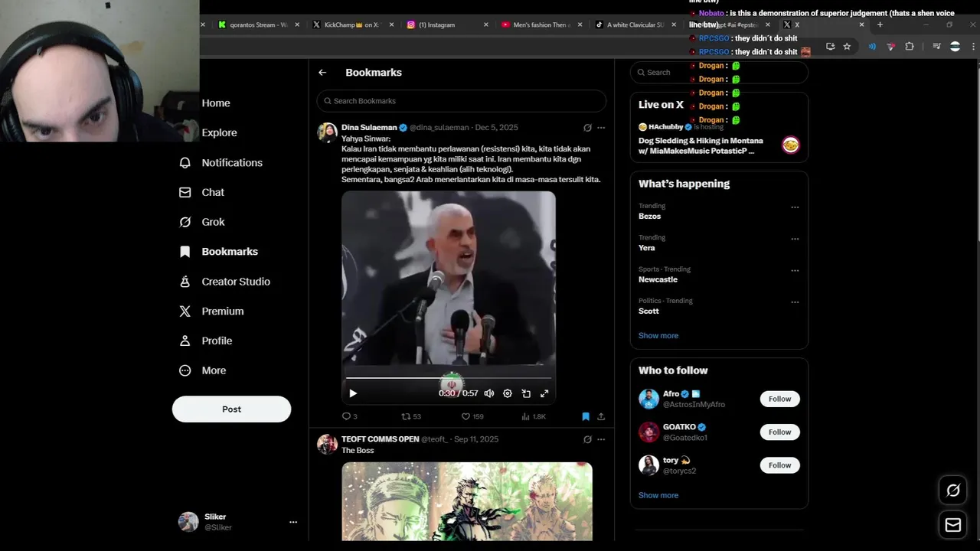
Task: Open browser menu three dots
Action: coord(973,47)
